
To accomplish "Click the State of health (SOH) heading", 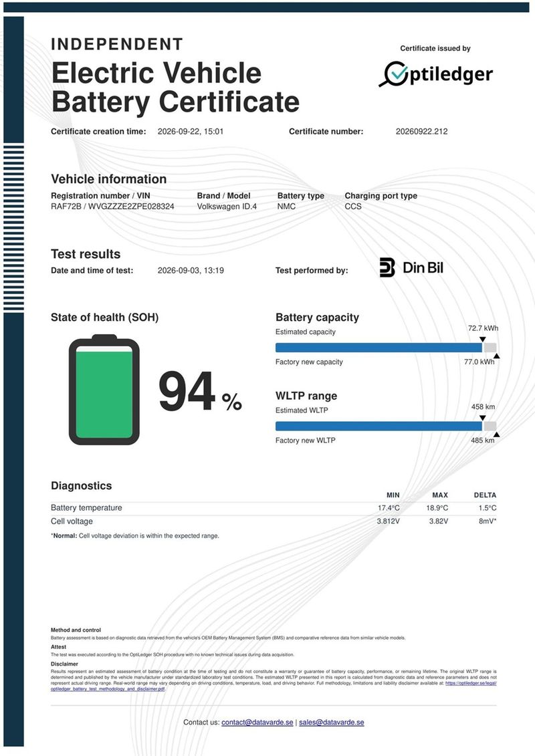I will [x=105, y=318].
